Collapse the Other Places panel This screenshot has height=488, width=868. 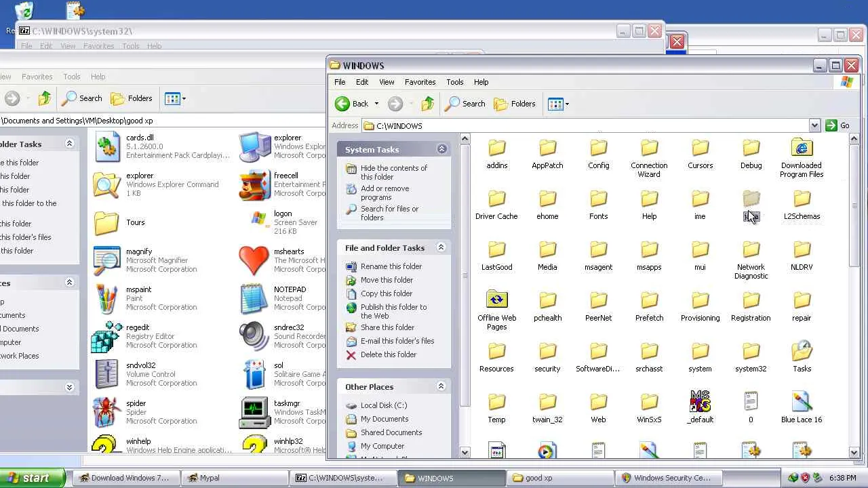pyautogui.click(x=441, y=386)
